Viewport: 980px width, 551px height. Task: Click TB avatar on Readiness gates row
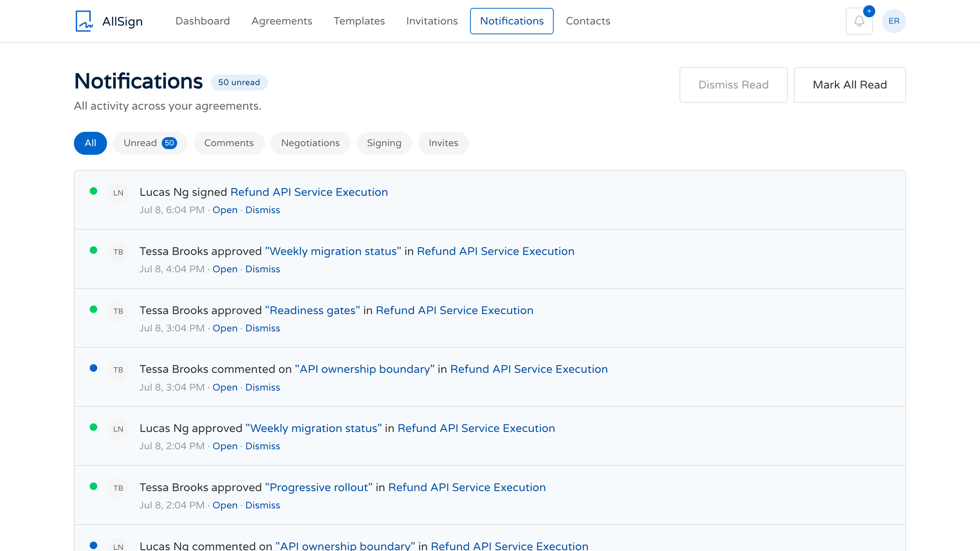click(118, 311)
